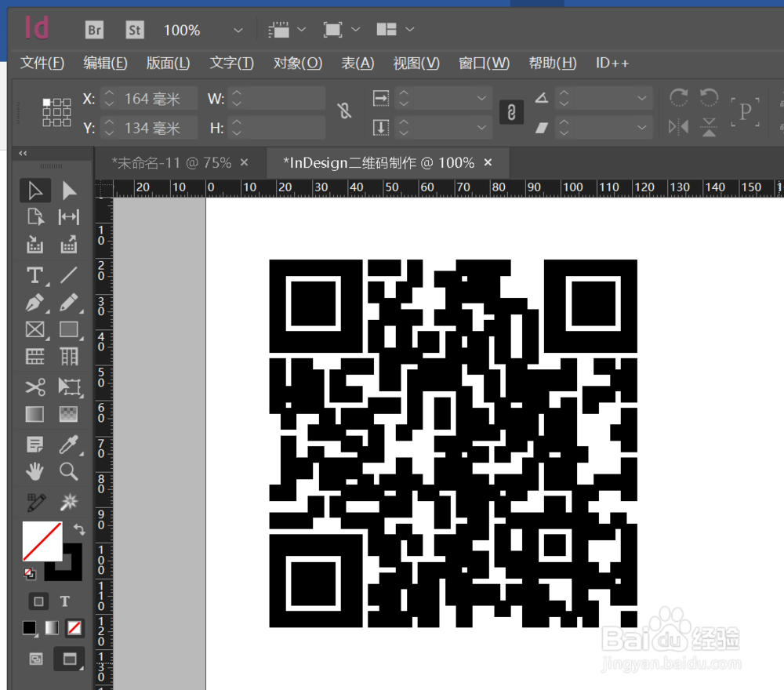Apply solid black color

click(x=30, y=628)
